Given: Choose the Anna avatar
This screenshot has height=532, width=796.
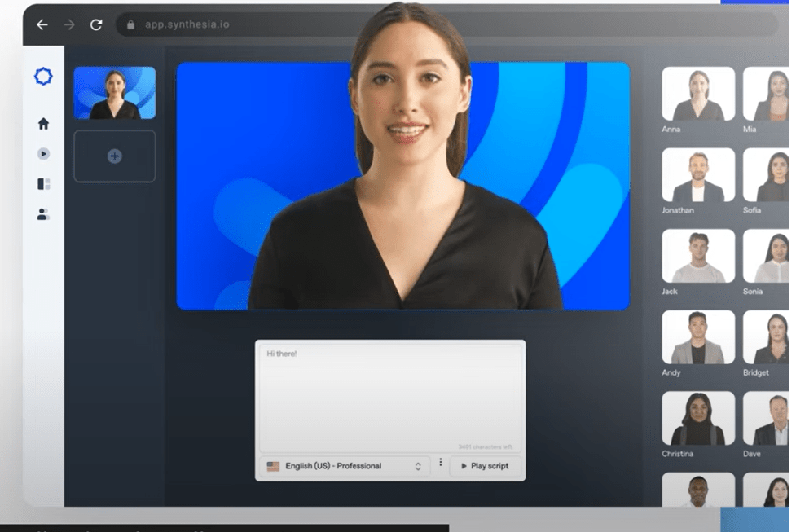Looking at the screenshot, I should pos(697,94).
